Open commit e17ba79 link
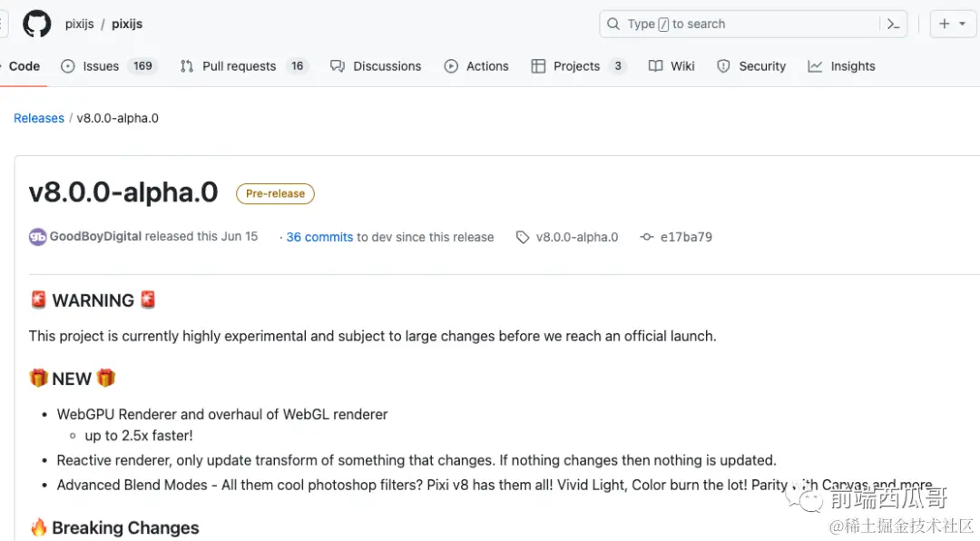The width and height of the screenshot is (980, 541). point(686,237)
